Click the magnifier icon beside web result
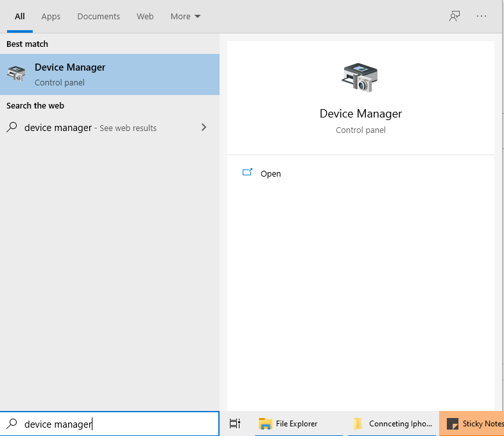This screenshot has height=436, width=504. click(x=12, y=127)
